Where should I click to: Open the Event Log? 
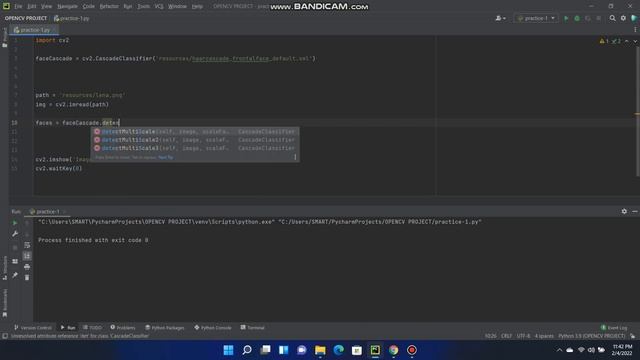[x=614, y=328]
